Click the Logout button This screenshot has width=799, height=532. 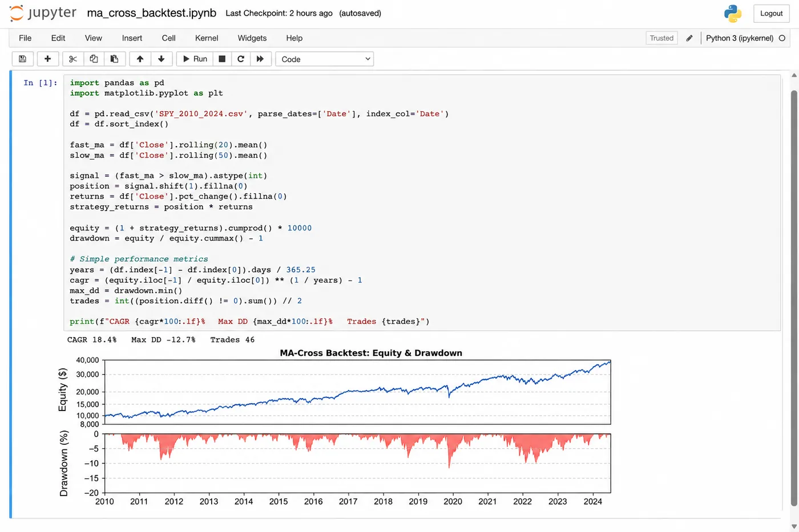coord(771,13)
